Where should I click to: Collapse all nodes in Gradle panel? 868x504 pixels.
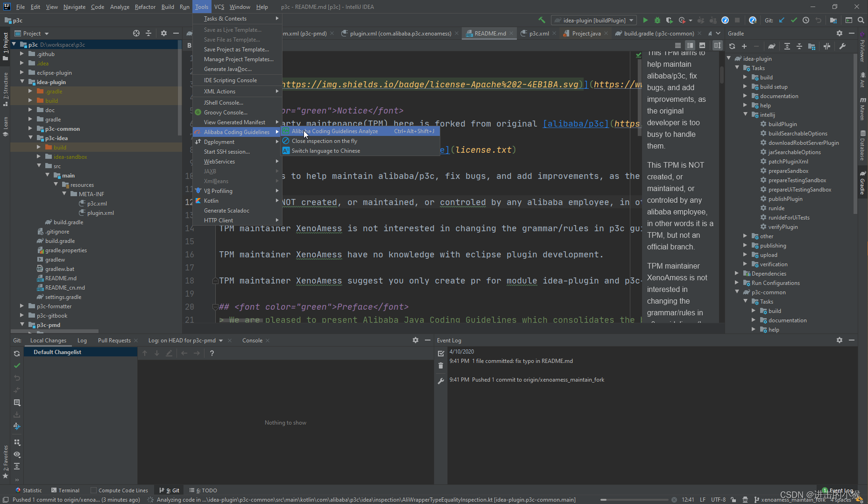[x=799, y=46]
